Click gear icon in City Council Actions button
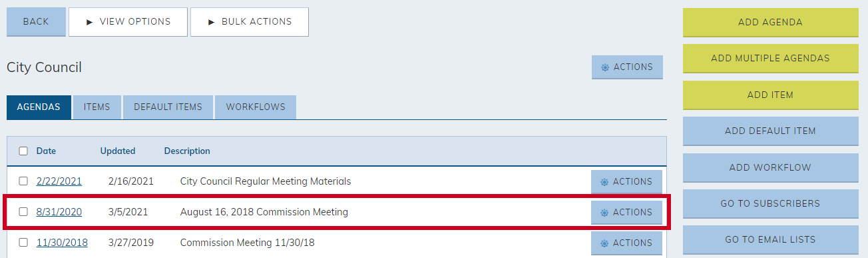Viewport: 868px width, 258px height. (605, 67)
